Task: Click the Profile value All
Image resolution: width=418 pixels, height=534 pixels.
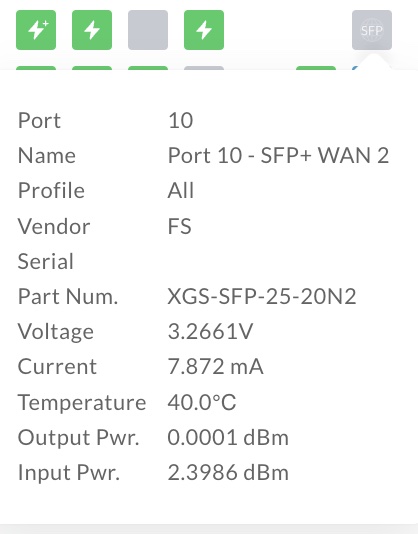Action: tap(181, 190)
